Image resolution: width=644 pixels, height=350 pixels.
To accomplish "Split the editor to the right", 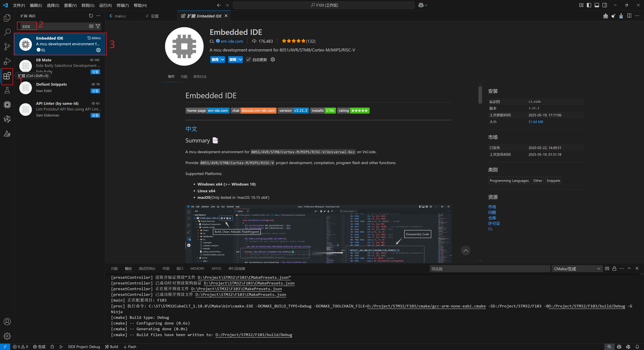I will coord(629,16).
